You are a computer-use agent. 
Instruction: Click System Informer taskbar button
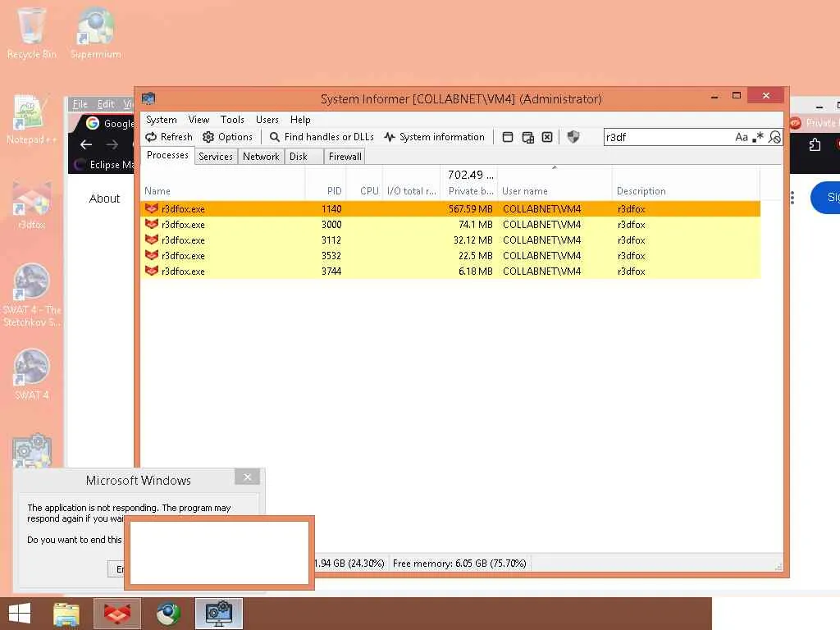point(219,614)
